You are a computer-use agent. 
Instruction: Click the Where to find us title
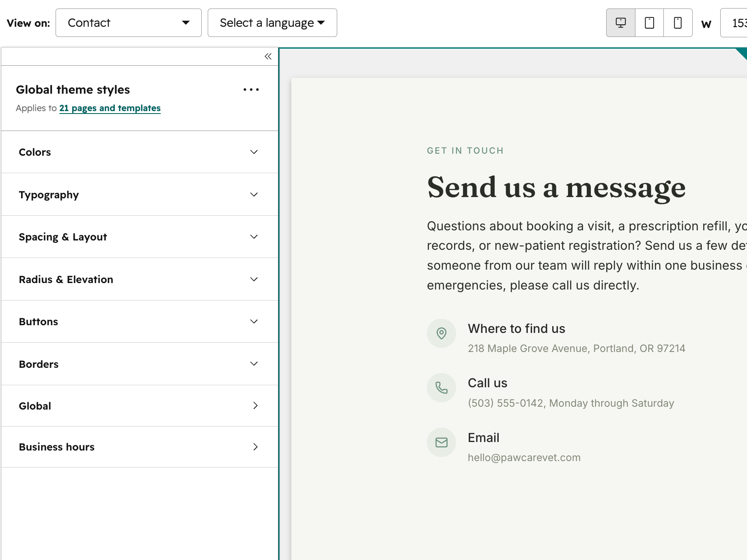pyautogui.click(x=517, y=328)
